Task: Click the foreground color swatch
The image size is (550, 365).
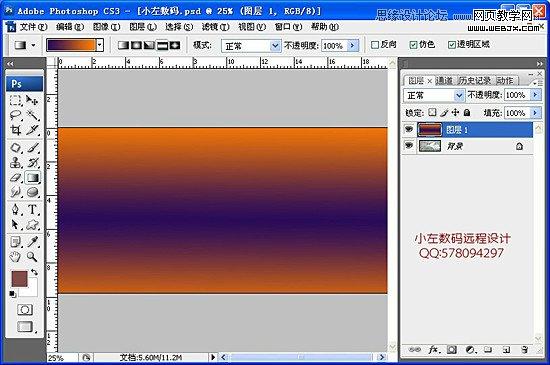Action: pyautogui.click(x=19, y=279)
